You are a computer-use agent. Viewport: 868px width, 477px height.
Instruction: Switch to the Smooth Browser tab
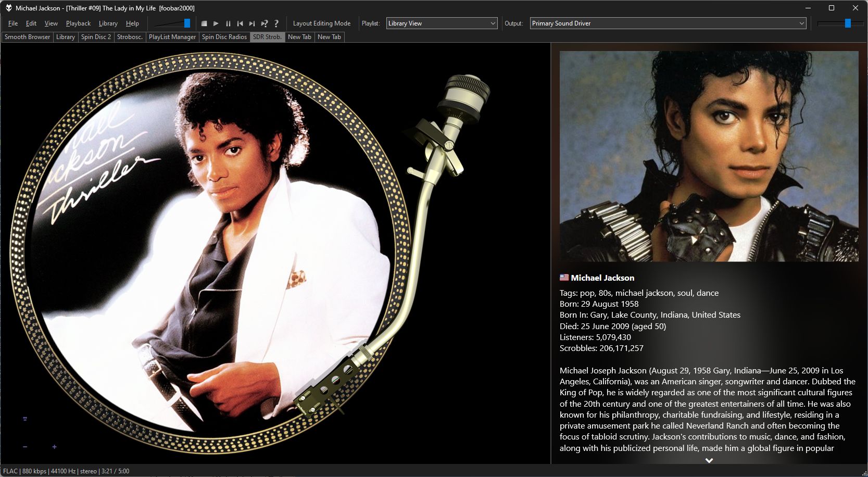click(27, 37)
